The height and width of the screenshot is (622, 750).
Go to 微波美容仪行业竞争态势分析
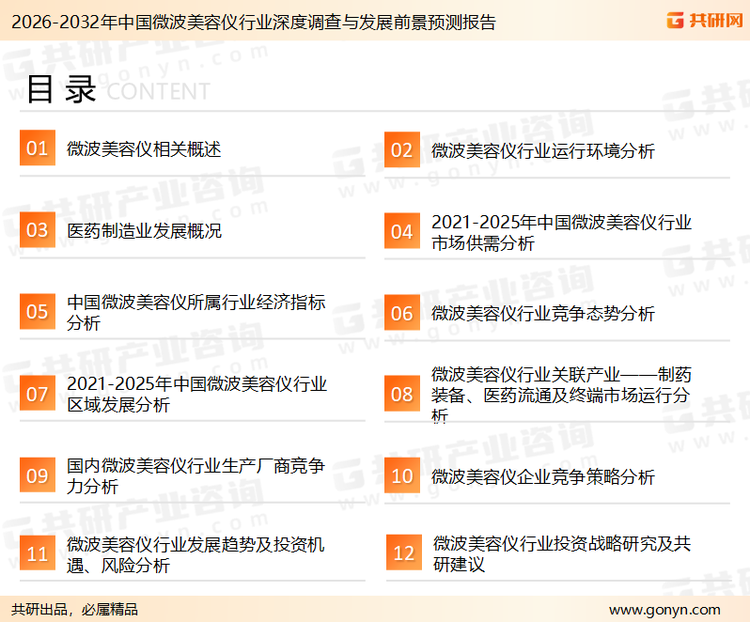click(543, 314)
